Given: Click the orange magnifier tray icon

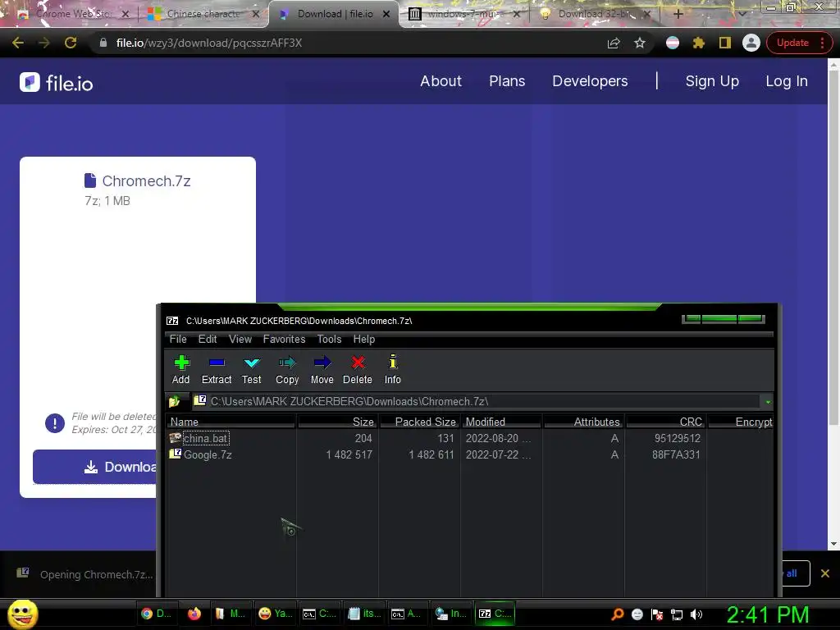Looking at the screenshot, I should 618,614.
